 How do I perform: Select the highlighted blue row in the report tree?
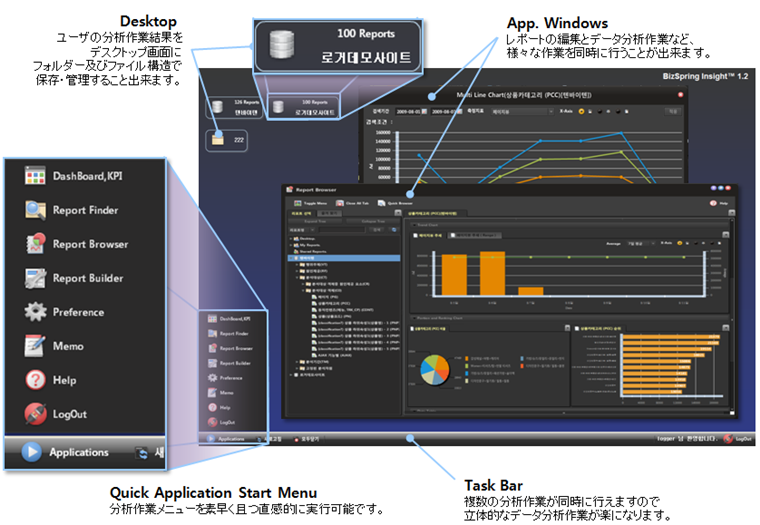(x=344, y=258)
